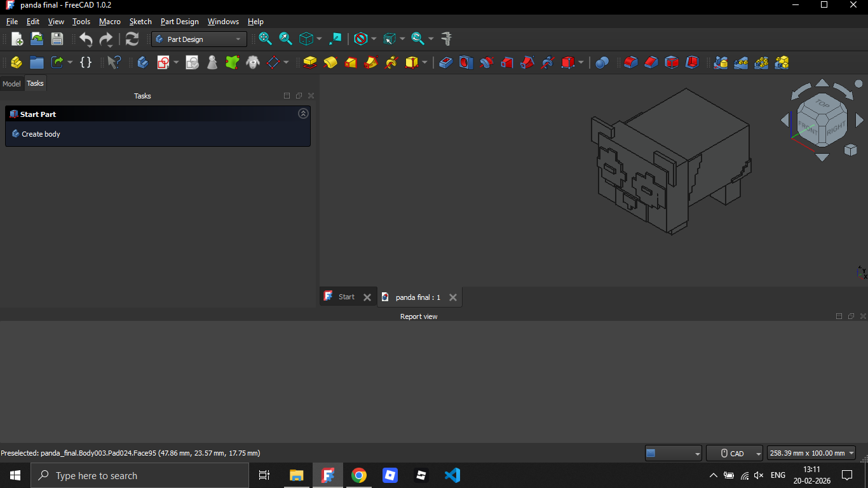Select the Pad tool
Screen dimensions: 868x488
pos(310,62)
